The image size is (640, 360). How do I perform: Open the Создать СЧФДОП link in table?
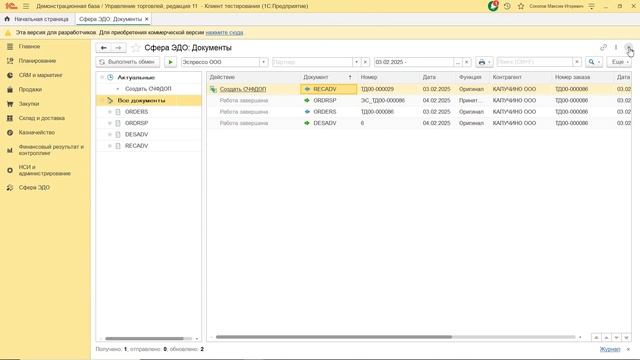(x=243, y=89)
